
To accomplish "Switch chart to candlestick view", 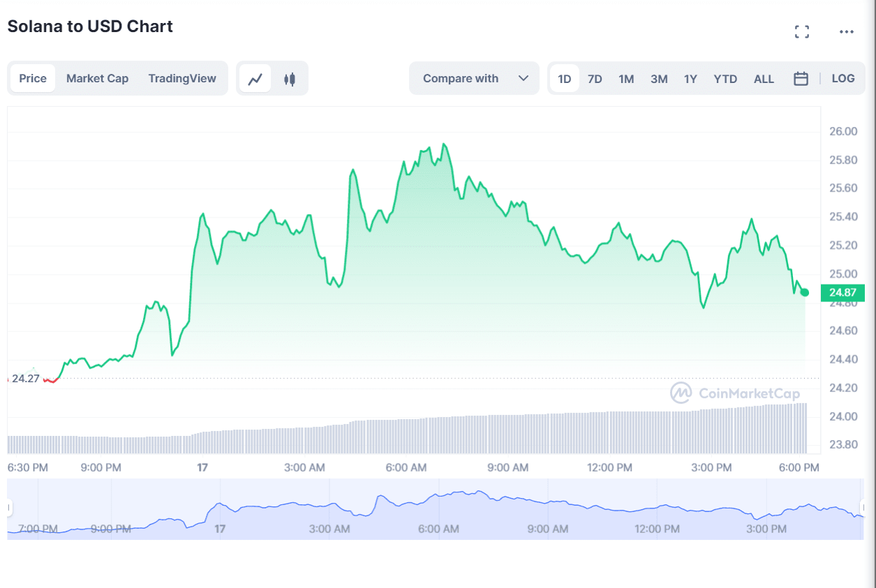I will (289, 78).
